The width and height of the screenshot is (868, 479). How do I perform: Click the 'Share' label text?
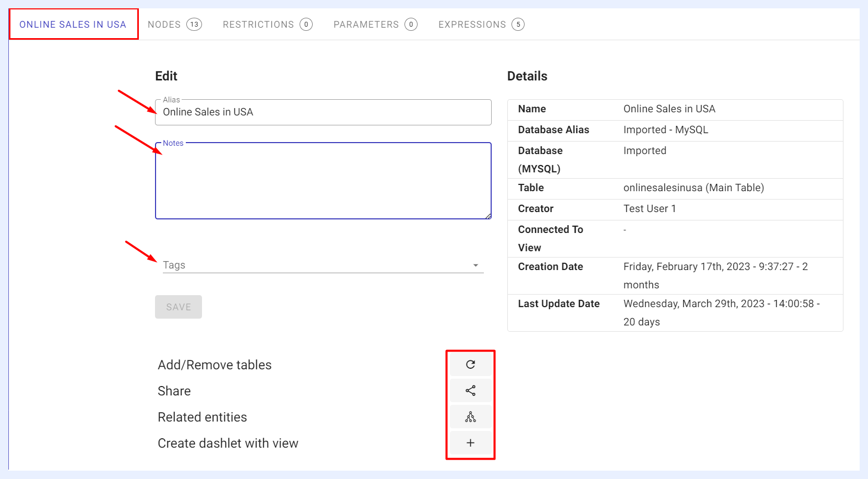pos(174,391)
